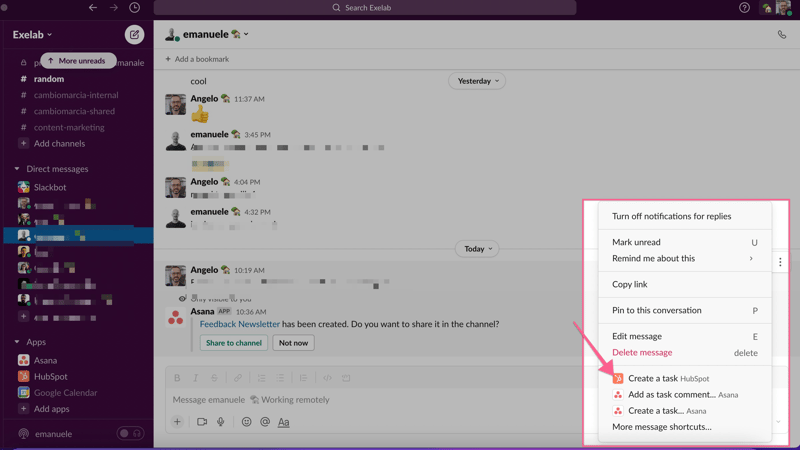Choose Create a task Asana
Screen dimensions: 800x450
(x=685, y=411)
